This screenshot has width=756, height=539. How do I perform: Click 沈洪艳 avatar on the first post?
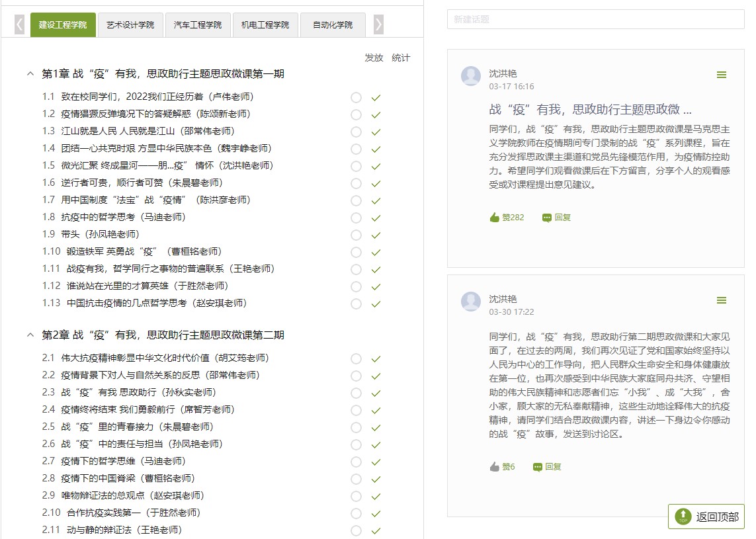tap(471, 76)
